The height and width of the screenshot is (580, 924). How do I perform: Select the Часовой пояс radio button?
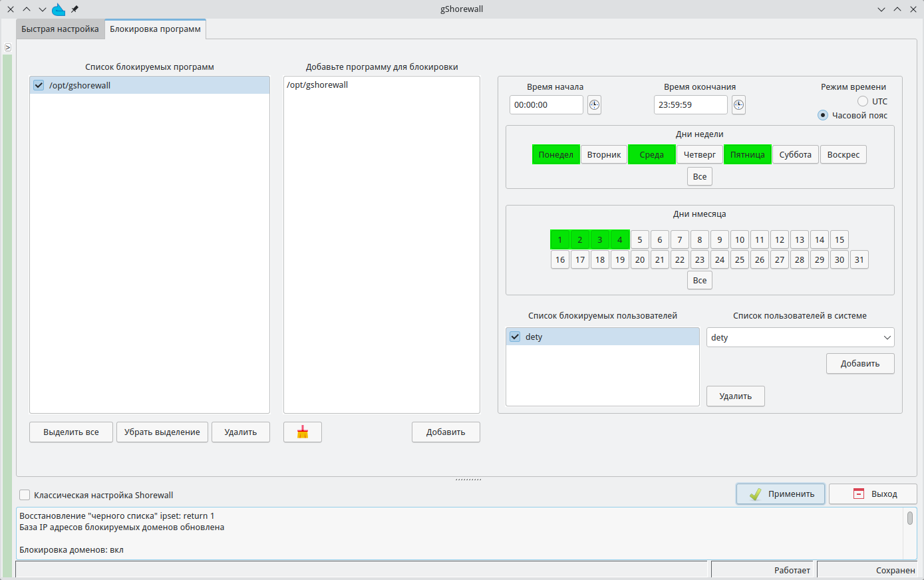click(x=823, y=115)
